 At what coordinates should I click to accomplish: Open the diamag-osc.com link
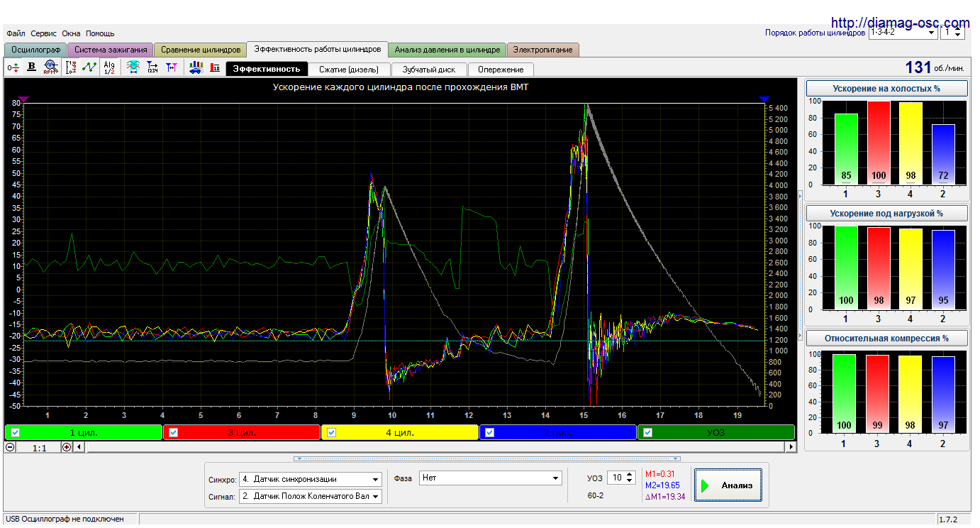coord(900,23)
